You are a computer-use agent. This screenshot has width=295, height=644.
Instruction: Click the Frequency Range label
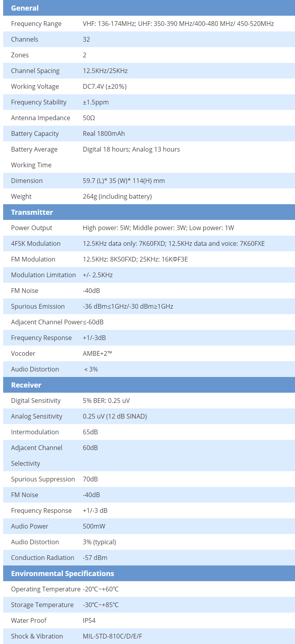tap(36, 24)
